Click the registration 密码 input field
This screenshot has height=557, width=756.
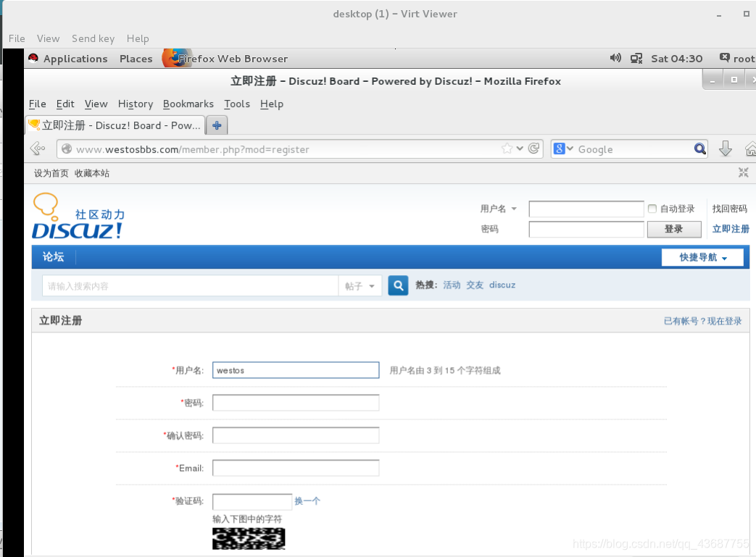[296, 403]
